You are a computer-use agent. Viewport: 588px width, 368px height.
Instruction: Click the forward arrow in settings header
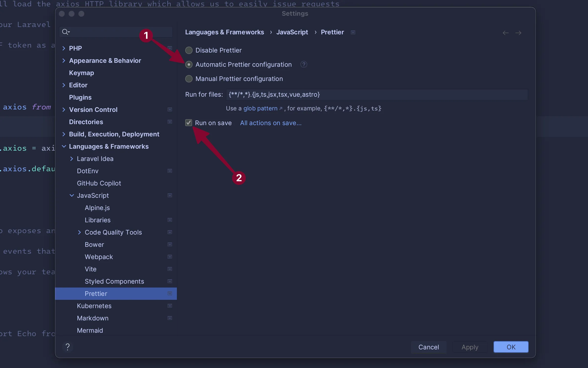coord(518,33)
